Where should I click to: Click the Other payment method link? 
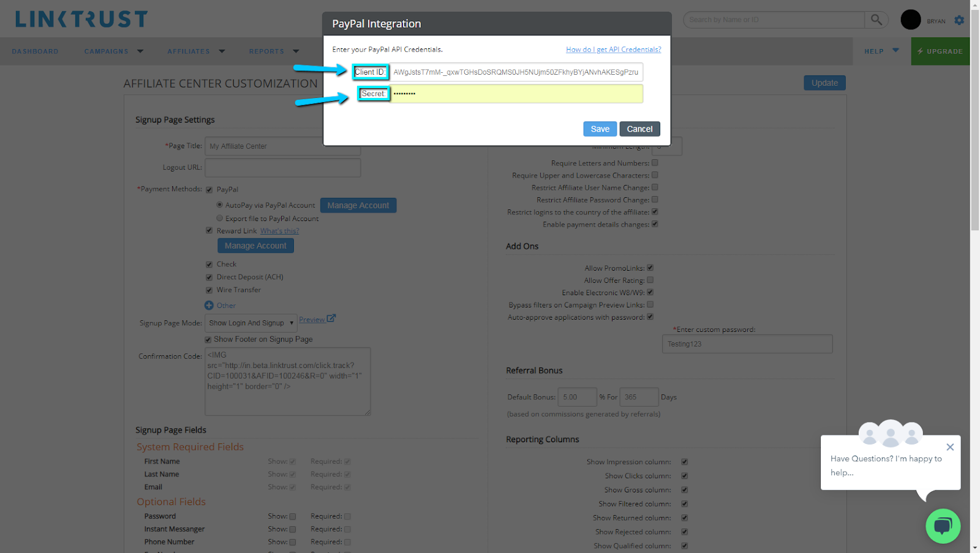coord(226,306)
